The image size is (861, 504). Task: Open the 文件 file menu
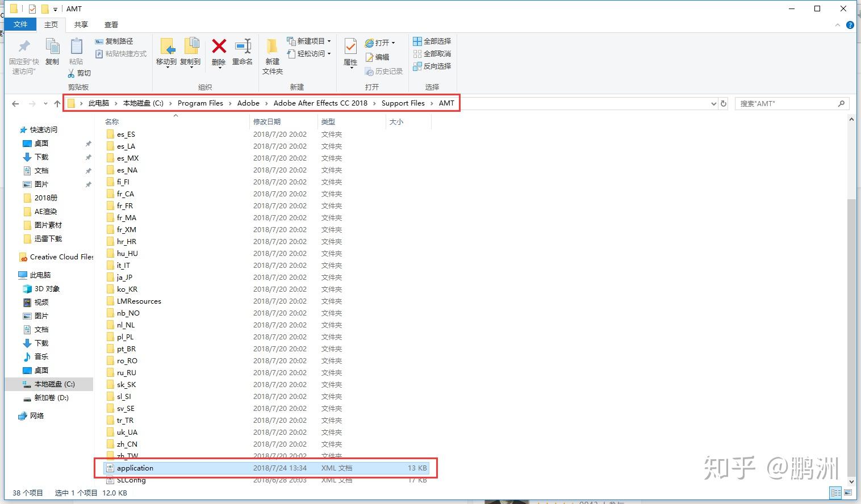(x=20, y=24)
